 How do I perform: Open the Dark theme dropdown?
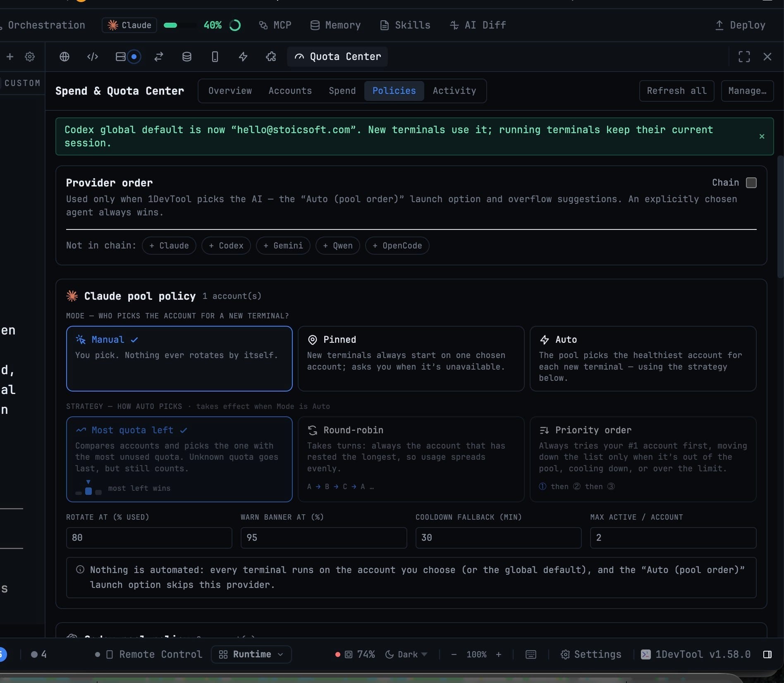pos(406,654)
